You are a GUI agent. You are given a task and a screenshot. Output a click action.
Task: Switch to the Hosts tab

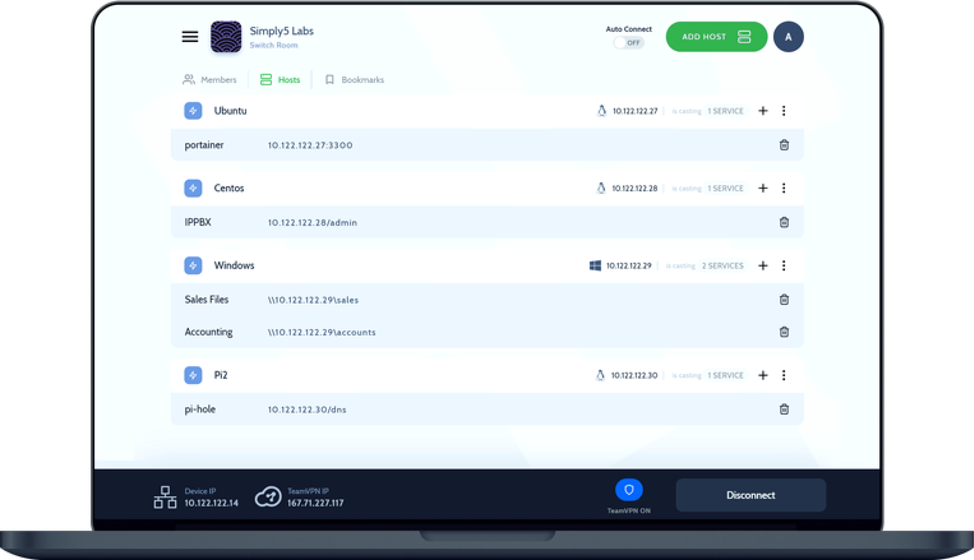tap(280, 80)
